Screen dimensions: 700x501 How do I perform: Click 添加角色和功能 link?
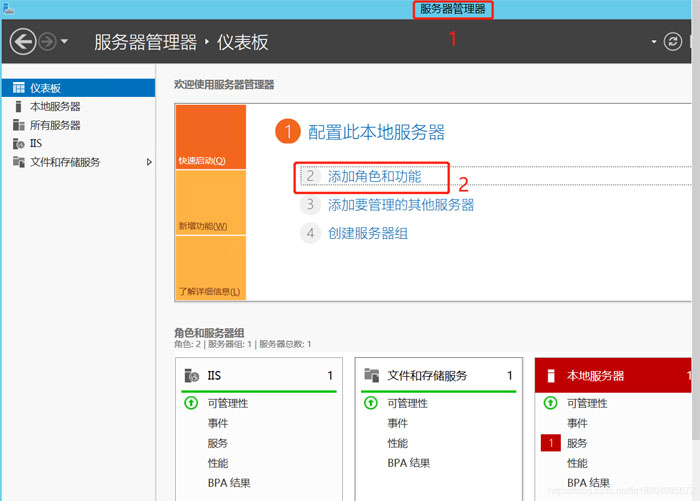click(x=374, y=177)
